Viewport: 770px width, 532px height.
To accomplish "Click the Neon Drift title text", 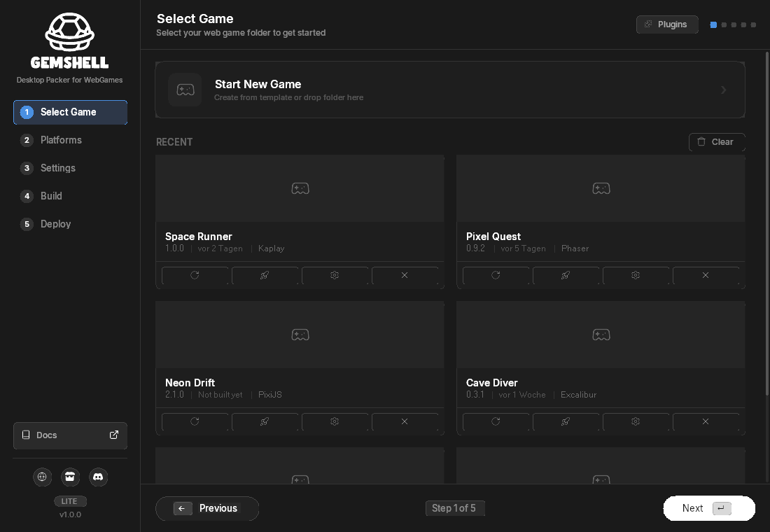I will tap(190, 383).
